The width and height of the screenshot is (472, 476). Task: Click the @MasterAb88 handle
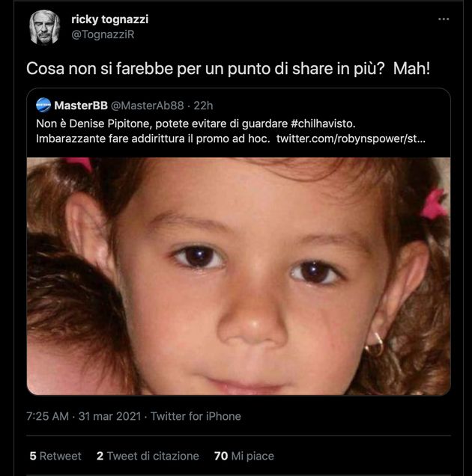tap(144, 106)
